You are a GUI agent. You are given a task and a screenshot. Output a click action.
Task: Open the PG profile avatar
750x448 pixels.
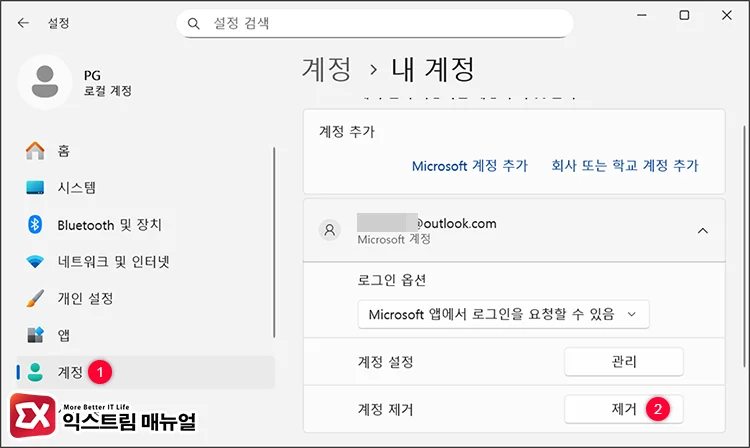(45, 82)
